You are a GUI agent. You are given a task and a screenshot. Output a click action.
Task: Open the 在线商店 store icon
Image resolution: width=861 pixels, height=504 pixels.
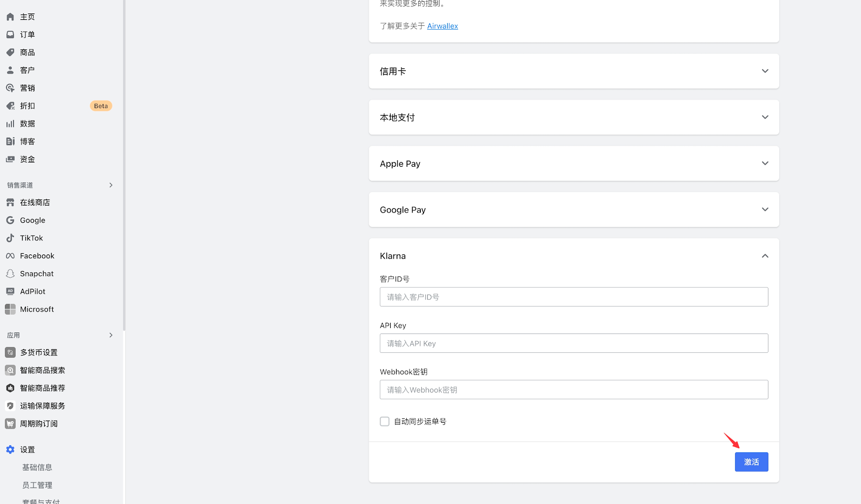[10, 202]
